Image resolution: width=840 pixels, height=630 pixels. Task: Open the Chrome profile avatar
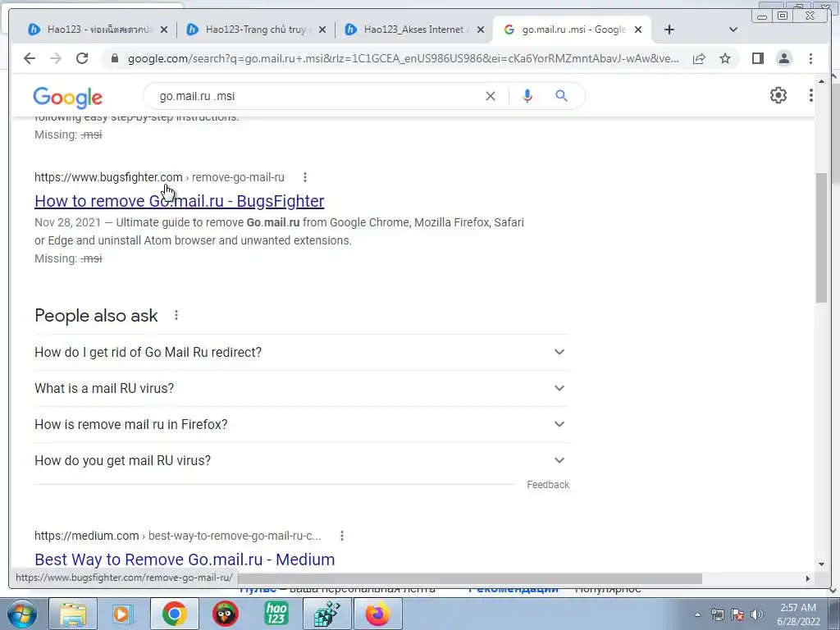click(x=783, y=58)
